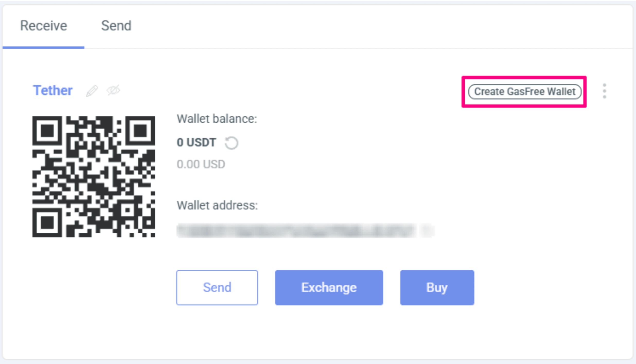Click the gray divider line below tabs

tap(358, 48)
